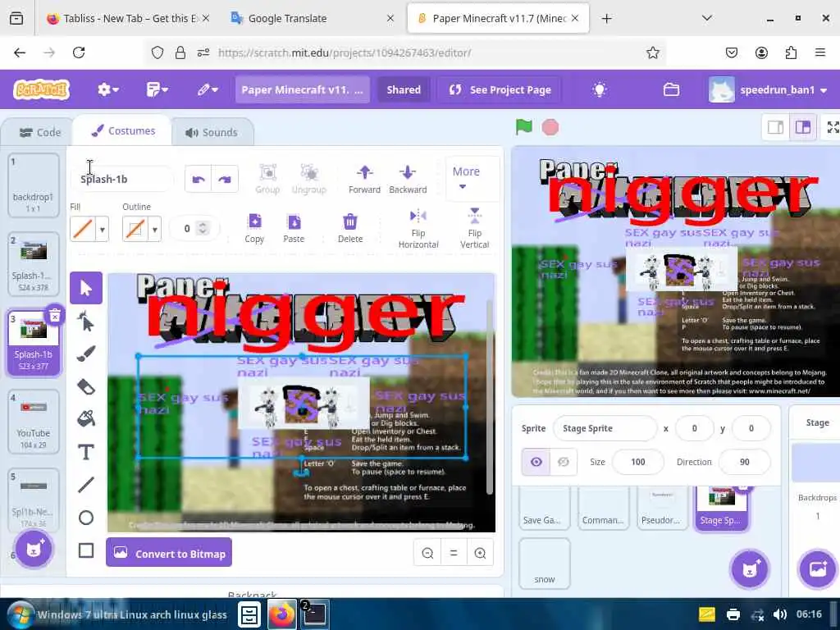Open the Edit pencil menu dropdown

point(208,89)
